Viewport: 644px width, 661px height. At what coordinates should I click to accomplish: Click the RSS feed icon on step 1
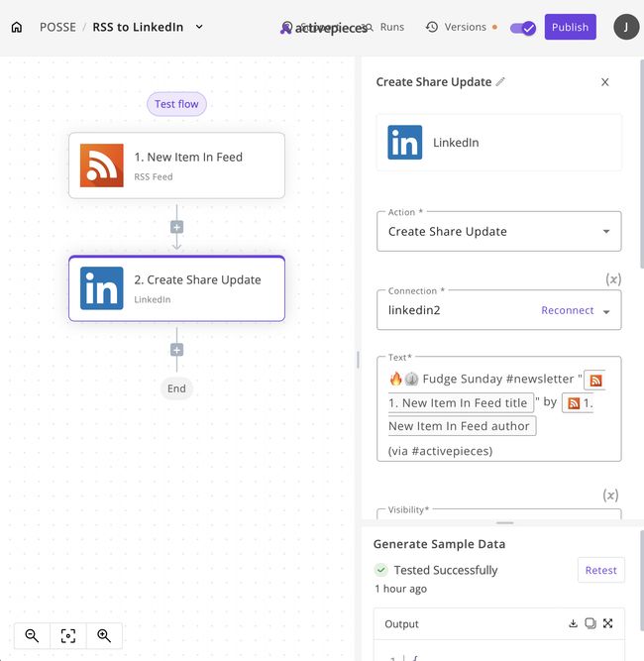coord(102,165)
